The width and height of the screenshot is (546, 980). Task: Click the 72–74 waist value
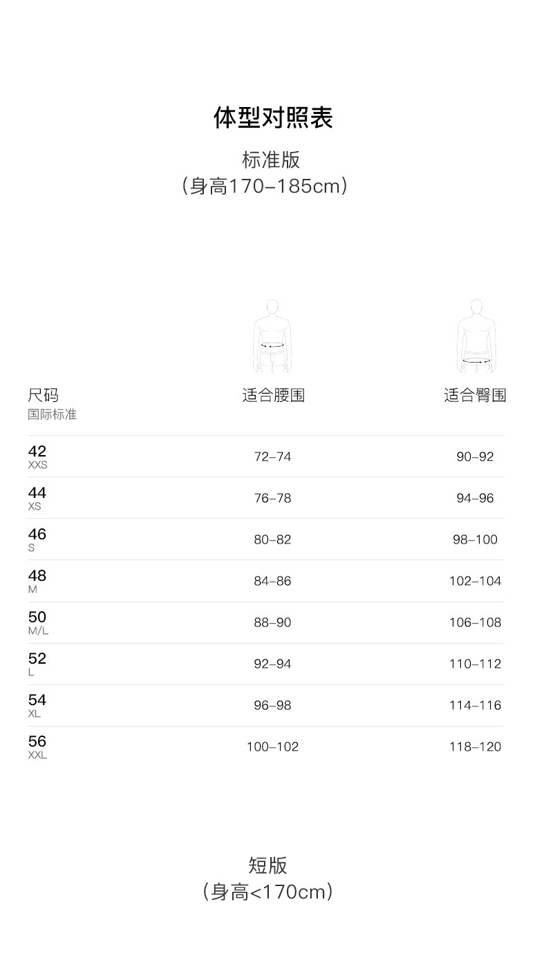click(272, 457)
